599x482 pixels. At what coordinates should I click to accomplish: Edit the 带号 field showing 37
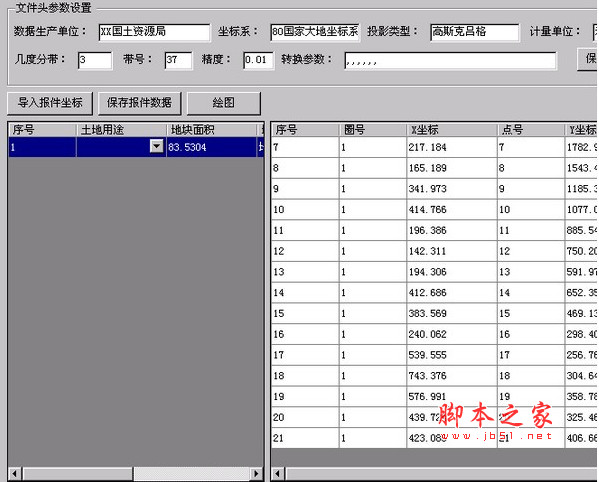tap(178, 60)
